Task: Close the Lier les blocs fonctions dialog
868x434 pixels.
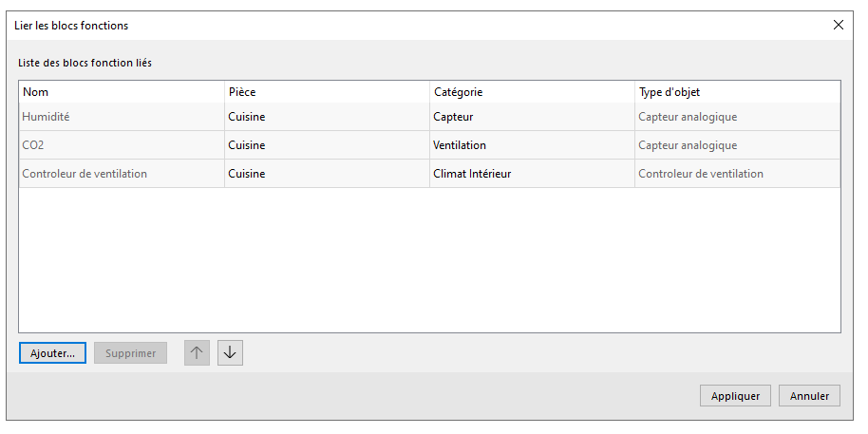Action: click(838, 26)
